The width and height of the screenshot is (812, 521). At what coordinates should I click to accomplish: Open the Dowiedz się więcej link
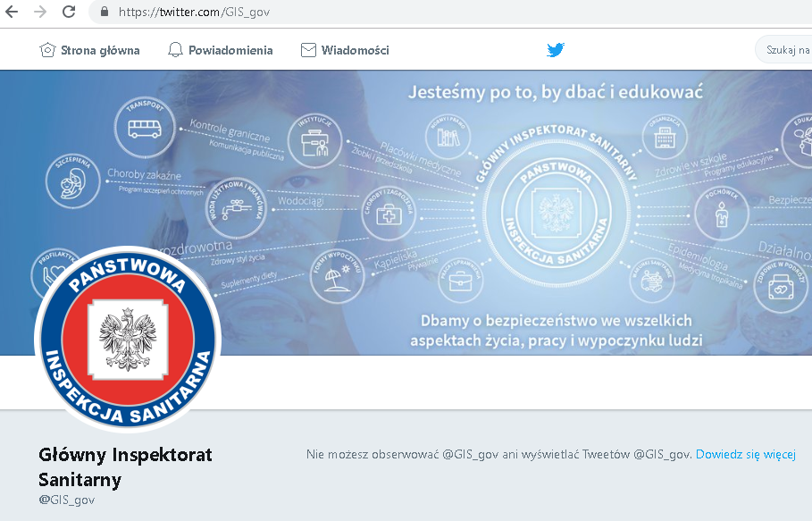click(745, 454)
